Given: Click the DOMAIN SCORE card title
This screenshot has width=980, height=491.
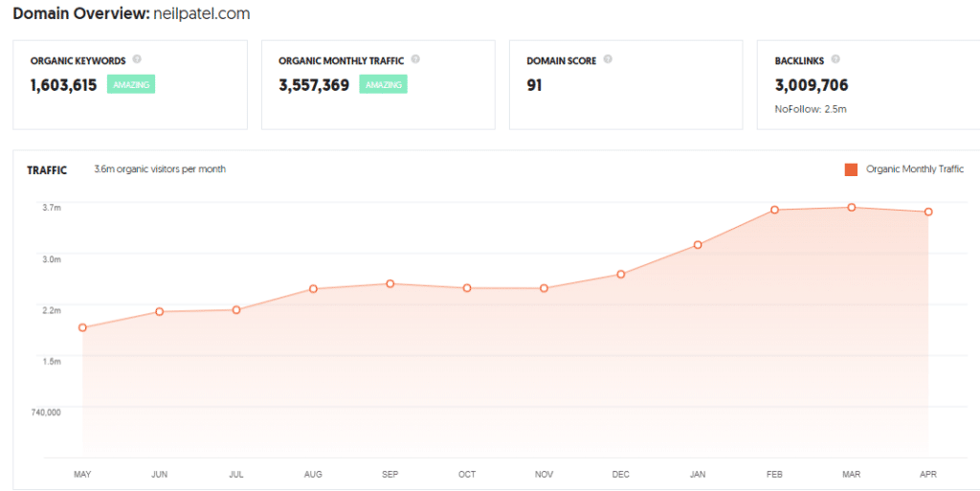Looking at the screenshot, I should click(562, 61).
